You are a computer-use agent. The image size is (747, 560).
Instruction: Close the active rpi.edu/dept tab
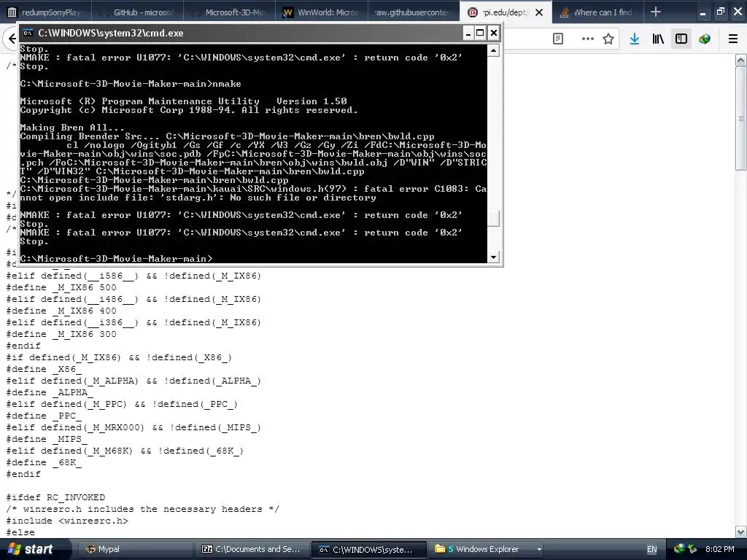(x=539, y=12)
